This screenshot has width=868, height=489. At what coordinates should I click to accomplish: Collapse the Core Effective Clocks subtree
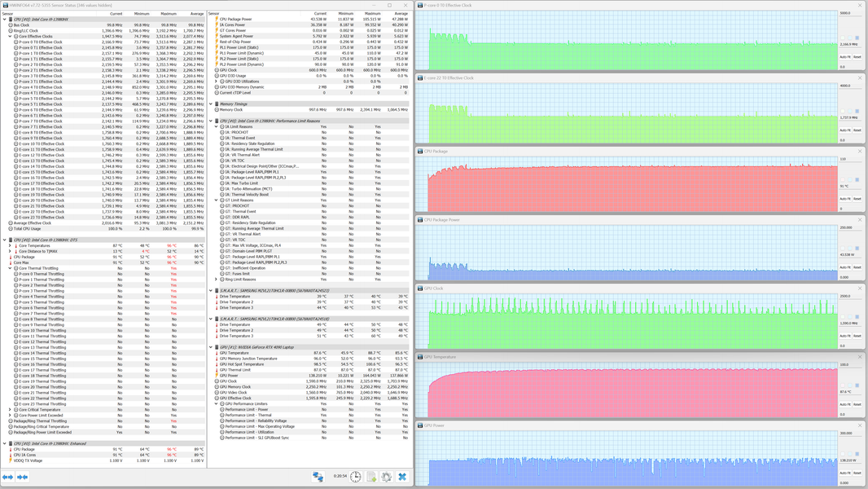(x=10, y=36)
